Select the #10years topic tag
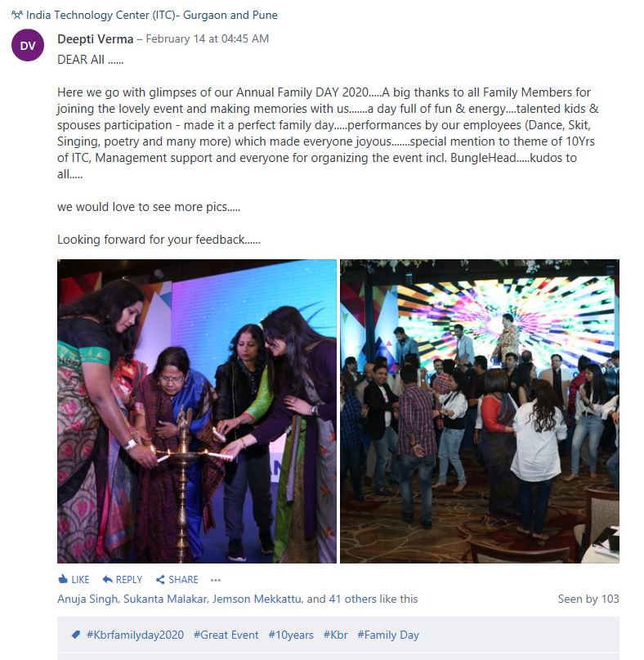The height and width of the screenshot is (660, 644). pyautogui.click(x=291, y=635)
